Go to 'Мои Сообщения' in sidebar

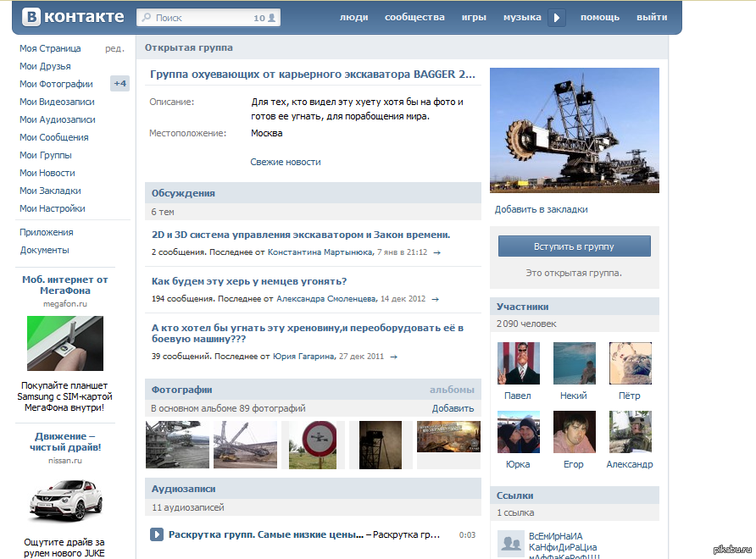point(54,137)
